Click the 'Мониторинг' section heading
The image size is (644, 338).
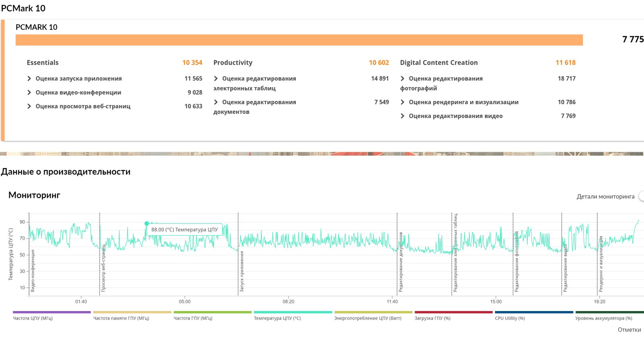pos(34,195)
